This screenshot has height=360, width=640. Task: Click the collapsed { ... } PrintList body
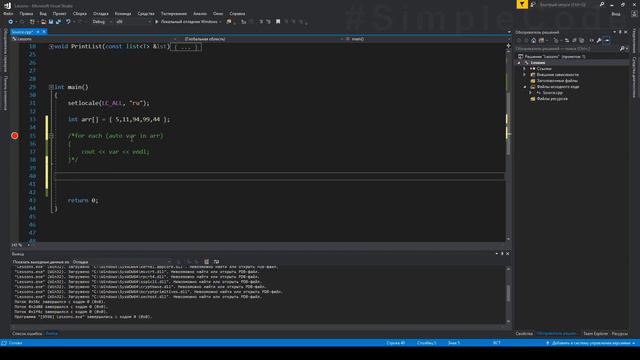[x=186, y=47]
